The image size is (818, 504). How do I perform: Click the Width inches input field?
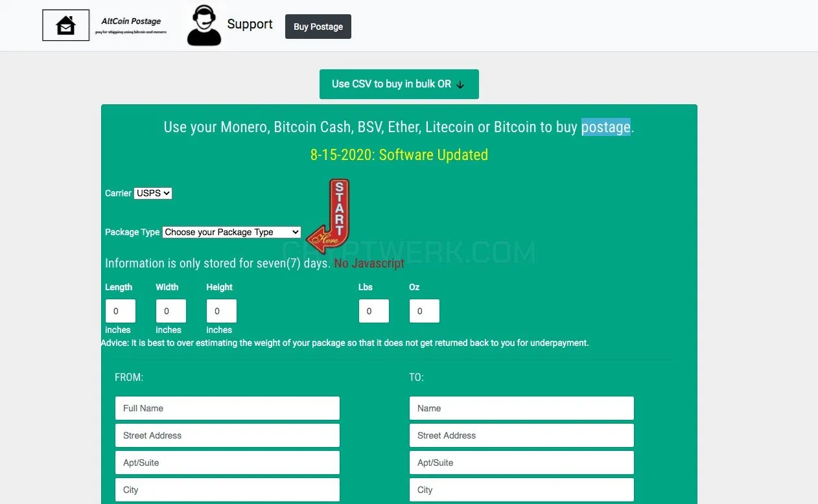point(171,311)
